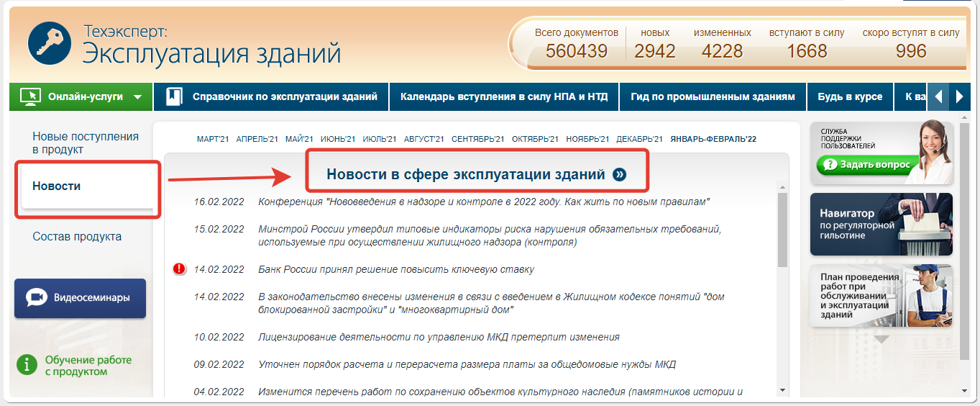Open the Видеосеминары button
Viewport: 980px width, 406px height.
(x=80, y=298)
